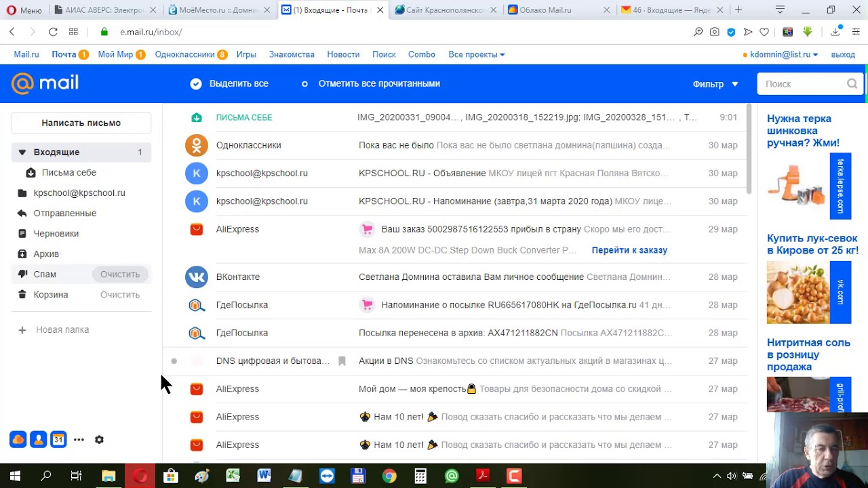Open the Архив folder
This screenshot has height=488, width=868.
pyautogui.click(x=46, y=254)
